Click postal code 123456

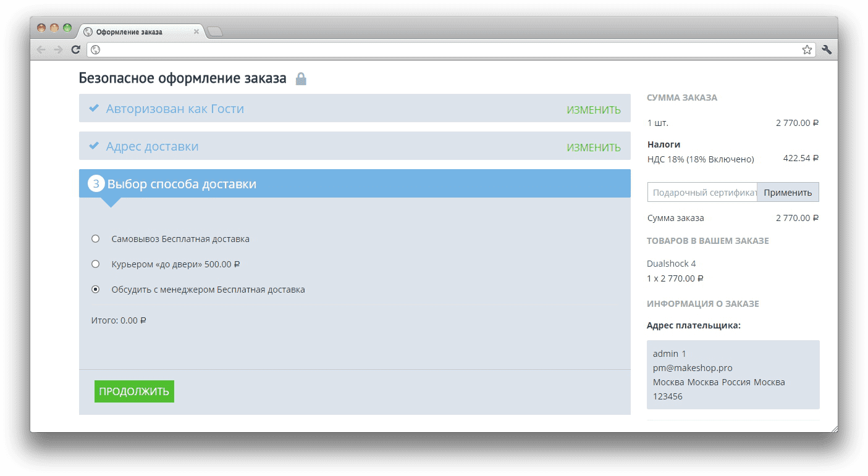tap(668, 396)
